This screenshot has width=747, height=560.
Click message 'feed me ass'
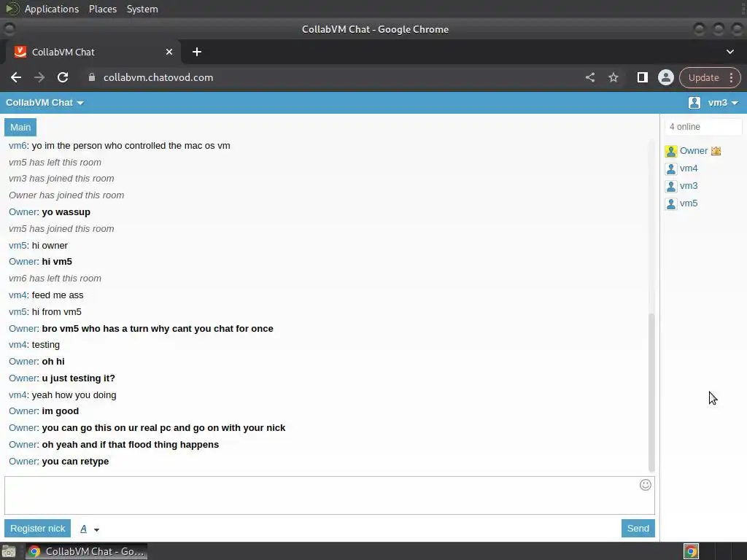[x=58, y=295]
